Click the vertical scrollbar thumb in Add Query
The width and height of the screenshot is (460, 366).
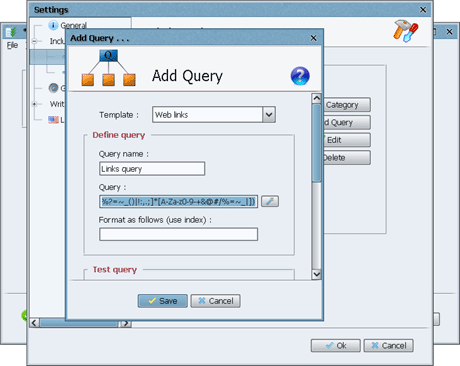coord(316,143)
